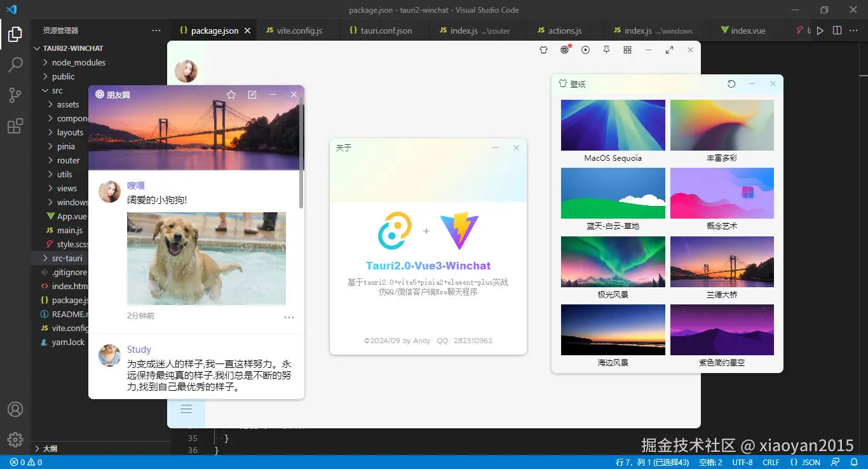868x469 pixels.
Task: Open the Source Control view in VS Code
Action: coord(15,95)
